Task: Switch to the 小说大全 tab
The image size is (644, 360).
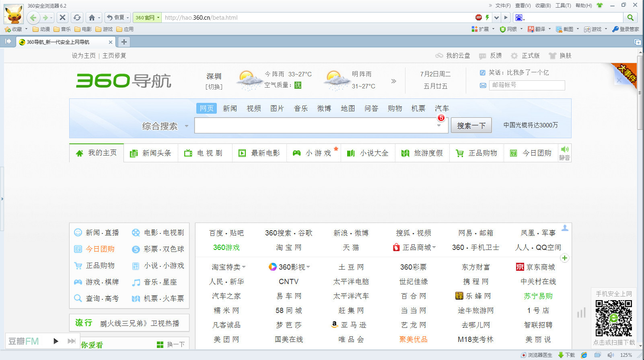Action: click(x=368, y=153)
